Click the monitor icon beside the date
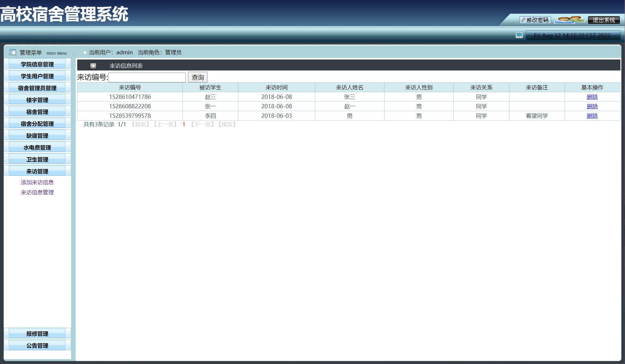Image resolution: width=625 pixels, height=364 pixels. click(x=519, y=35)
